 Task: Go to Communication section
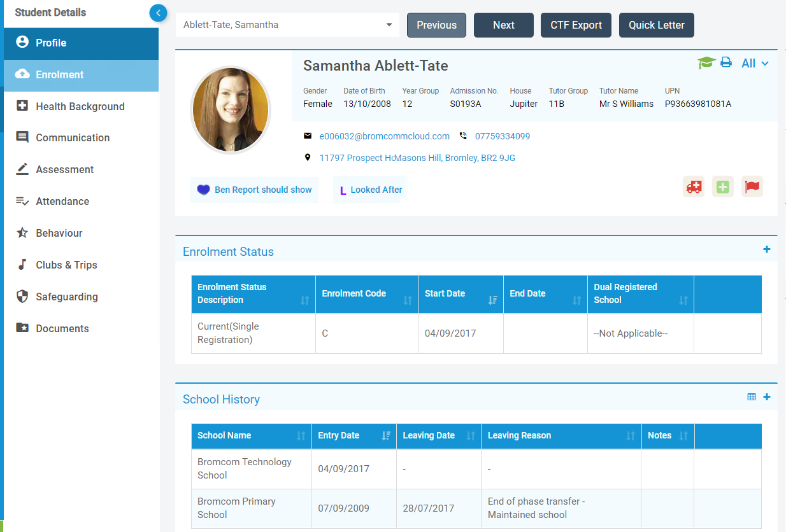point(81,137)
